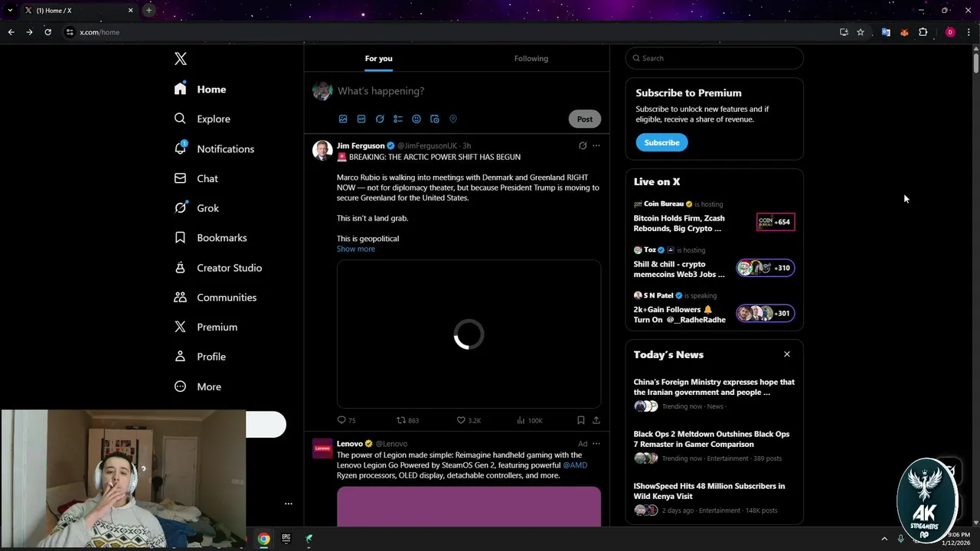The image size is (980, 551).
Task: Open the Chrome profile avatar
Action: pos(950,32)
